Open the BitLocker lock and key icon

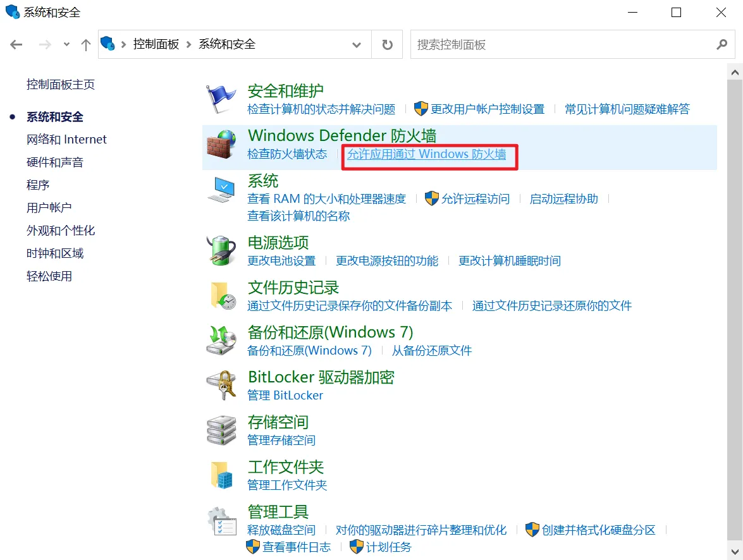click(x=221, y=385)
